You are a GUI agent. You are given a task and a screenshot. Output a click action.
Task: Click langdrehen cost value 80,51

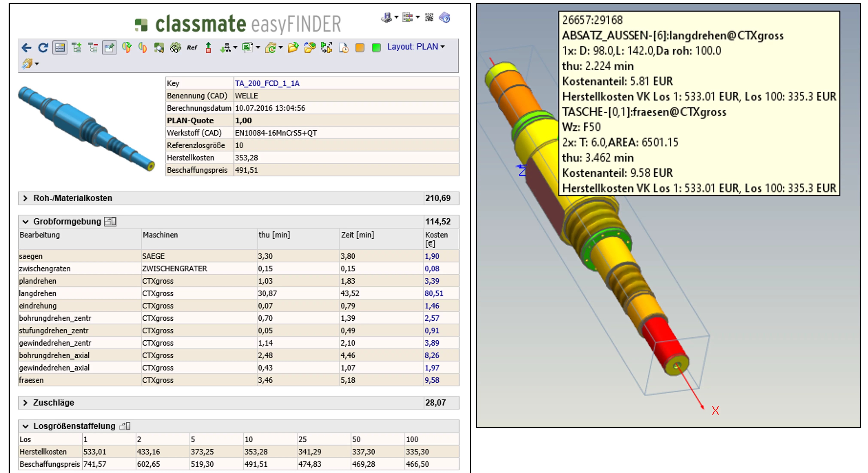[x=434, y=293]
